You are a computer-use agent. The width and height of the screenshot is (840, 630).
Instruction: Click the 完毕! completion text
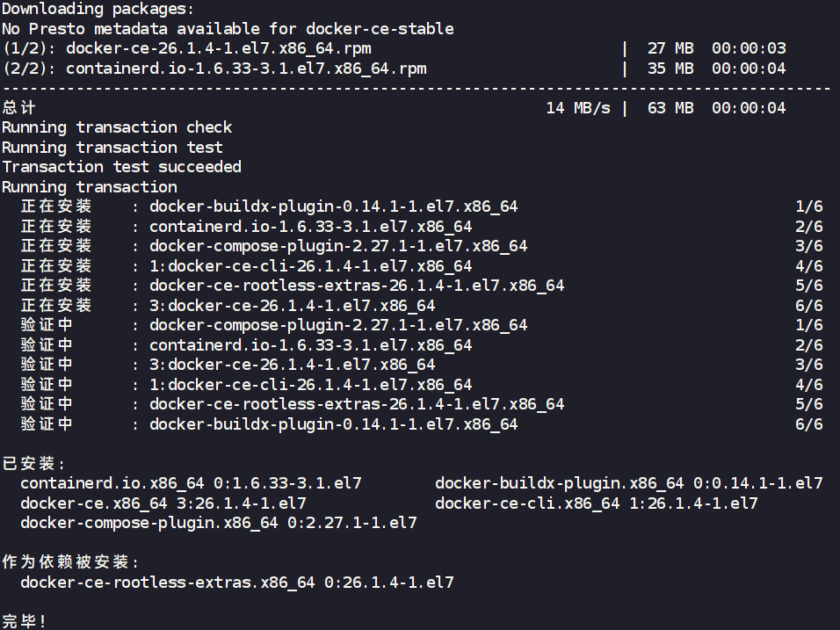click(x=25, y=621)
